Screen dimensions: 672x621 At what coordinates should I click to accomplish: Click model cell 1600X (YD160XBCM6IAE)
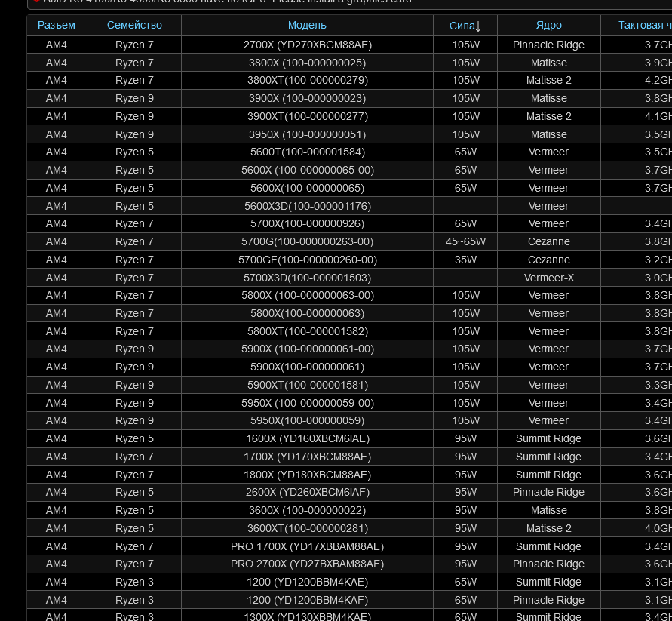pos(307,438)
